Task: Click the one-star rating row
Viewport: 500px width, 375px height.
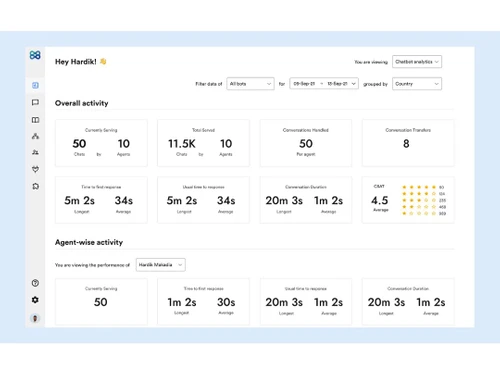Action: coord(423,213)
